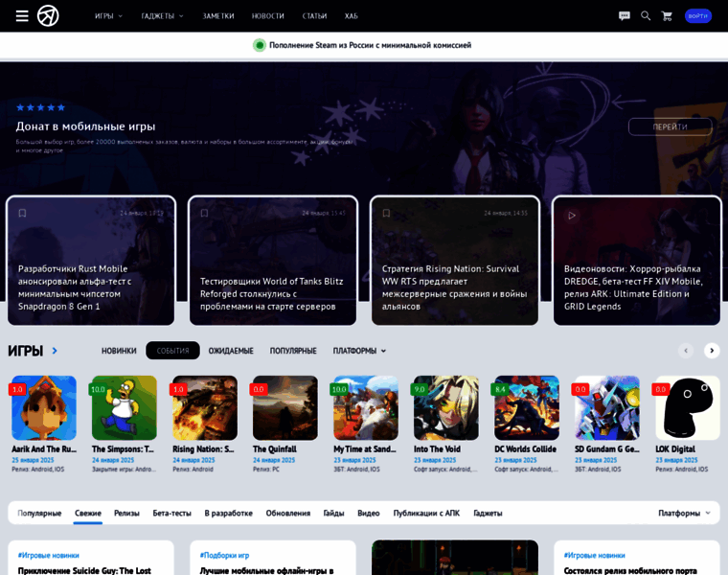Click the next arrow in games carousel
Viewport: 728px width, 575px height.
point(712,351)
